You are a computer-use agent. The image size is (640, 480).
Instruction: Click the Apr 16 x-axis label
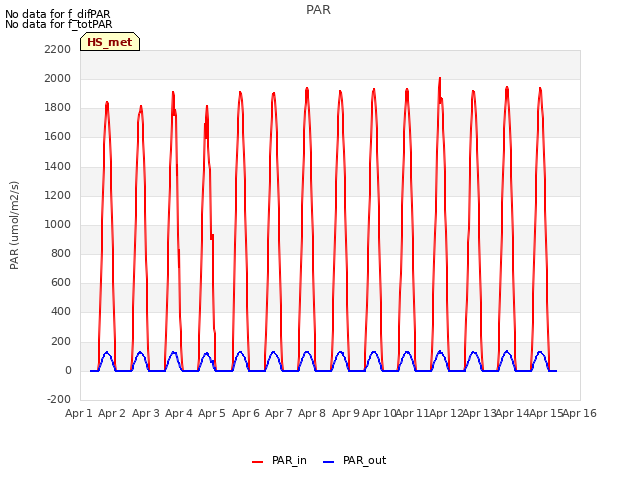pos(580,413)
